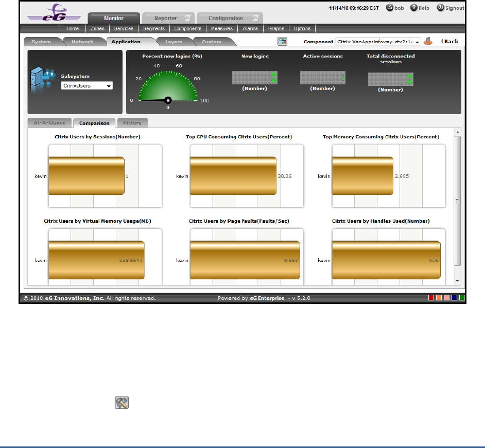Click the server subsystem icon
Screen dimensions: 485x448
pyautogui.click(x=43, y=80)
